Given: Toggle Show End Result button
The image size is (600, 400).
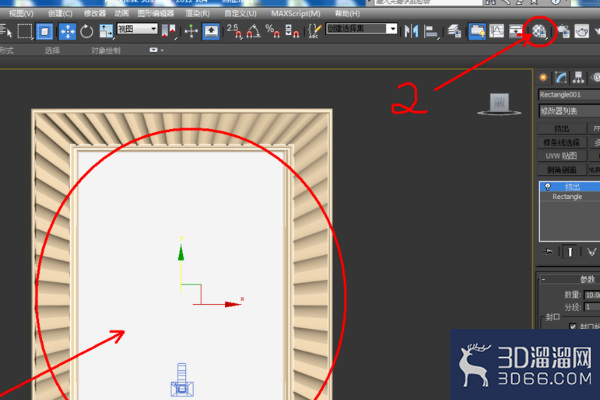Looking at the screenshot, I should [x=570, y=251].
